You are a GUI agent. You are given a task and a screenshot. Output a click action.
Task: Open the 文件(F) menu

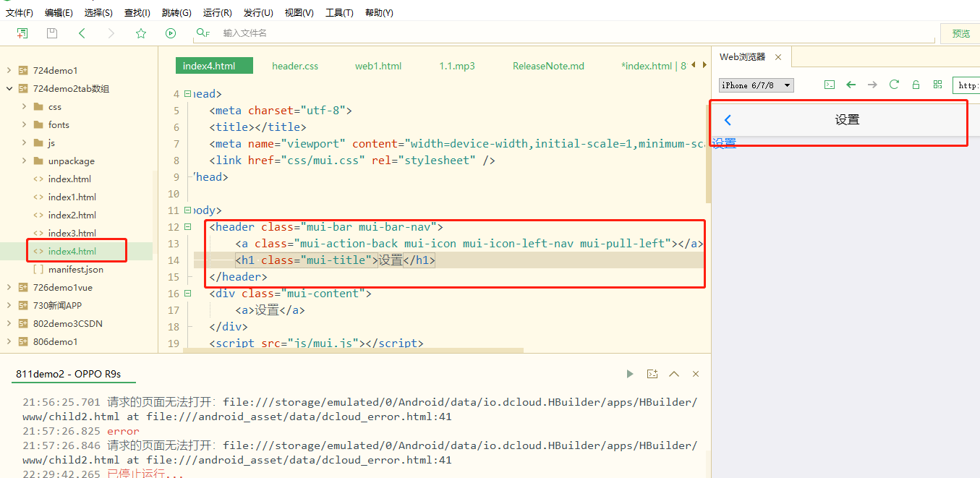click(20, 13)
